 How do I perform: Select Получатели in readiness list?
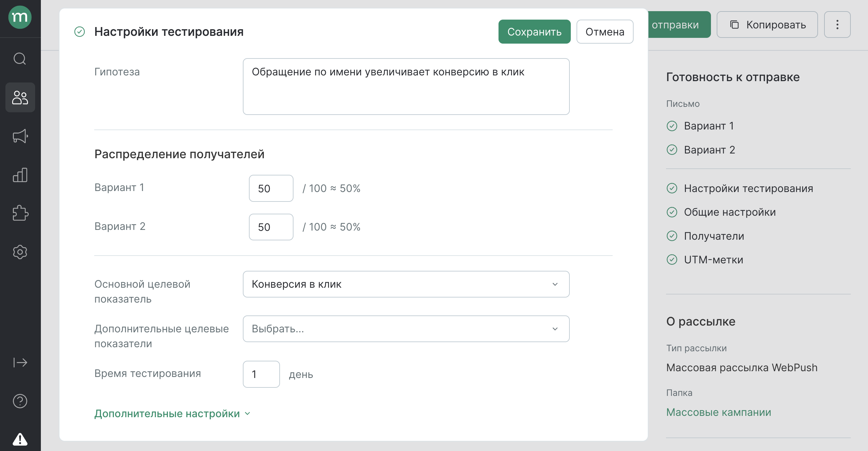click(714, 236)
